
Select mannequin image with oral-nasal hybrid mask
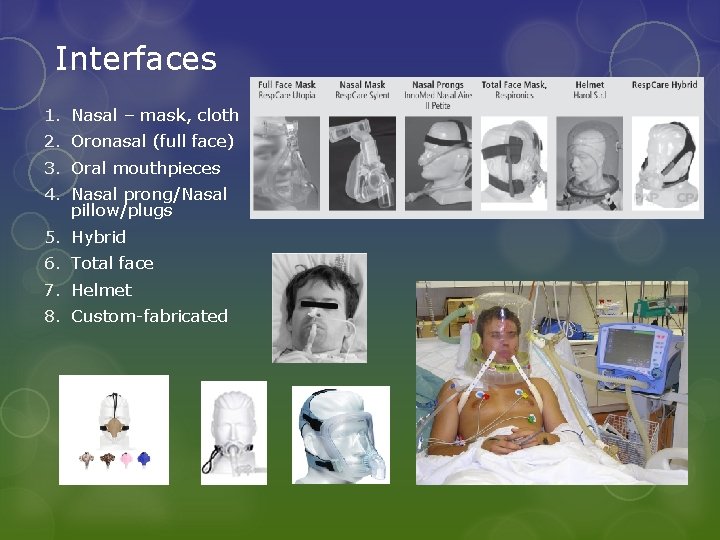click(x=234, y=433)
